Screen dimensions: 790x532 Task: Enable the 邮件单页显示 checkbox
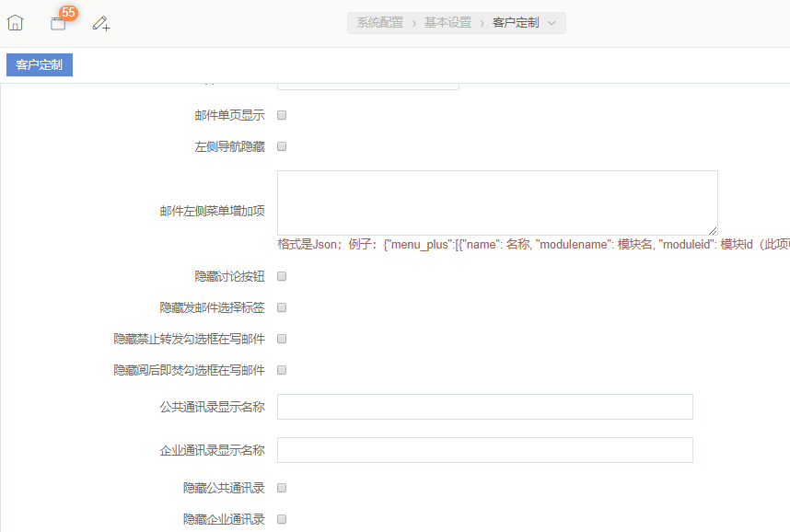[283, 116]
